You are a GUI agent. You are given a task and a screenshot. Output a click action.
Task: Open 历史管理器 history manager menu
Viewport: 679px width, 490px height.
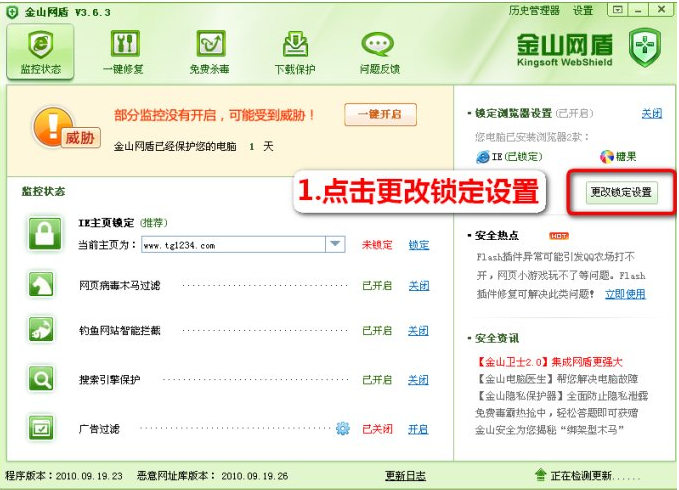pyautogui.click(x=534, y=10)
